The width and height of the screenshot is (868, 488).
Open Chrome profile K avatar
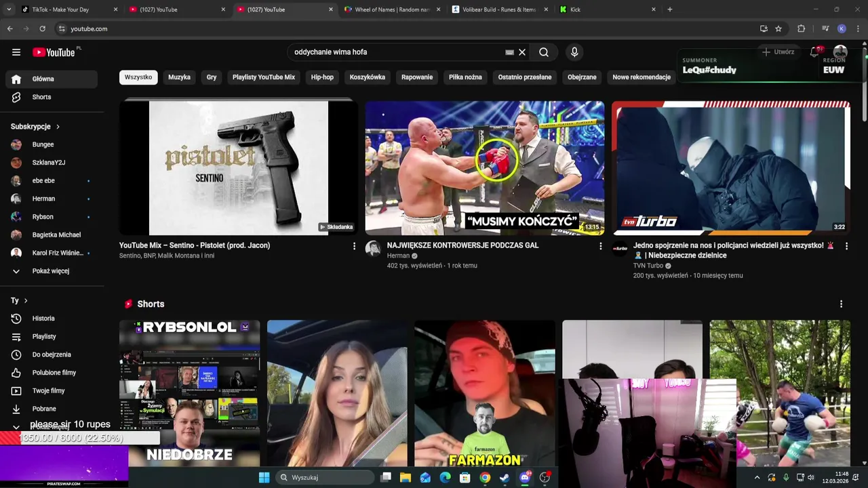pos(842,28)
